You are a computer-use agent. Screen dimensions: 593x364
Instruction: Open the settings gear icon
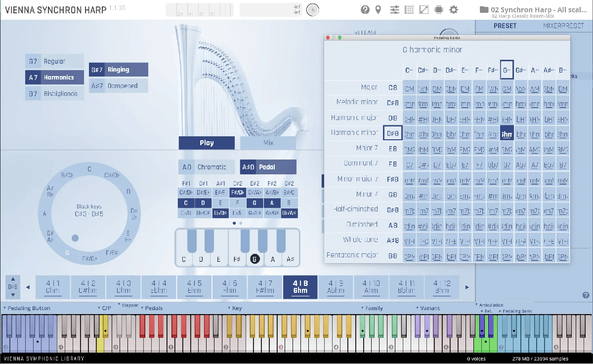[454, 9]
